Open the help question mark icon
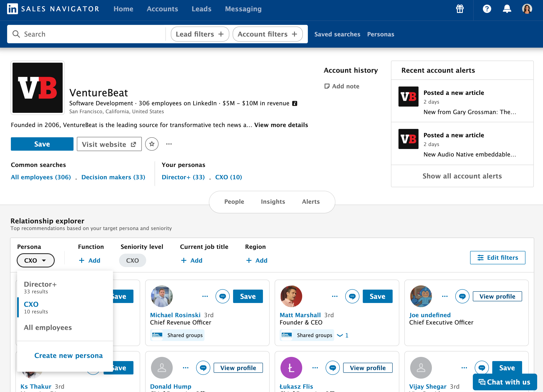Image resolution: width=543 pixels, height=392 pixels. 487,9
